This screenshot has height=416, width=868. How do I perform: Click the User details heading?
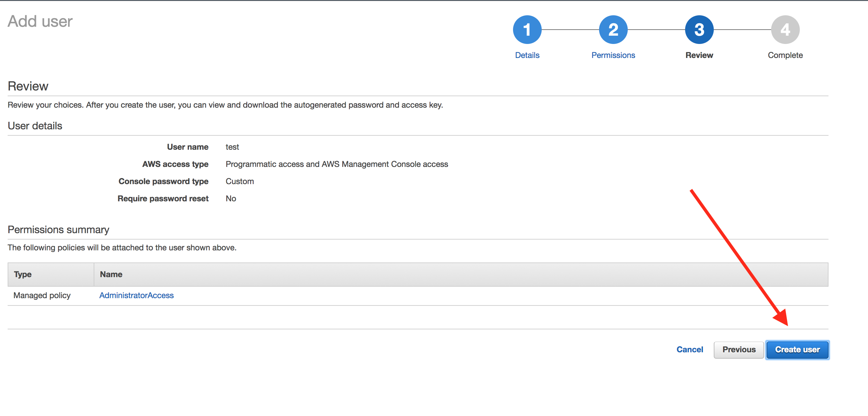35,126
